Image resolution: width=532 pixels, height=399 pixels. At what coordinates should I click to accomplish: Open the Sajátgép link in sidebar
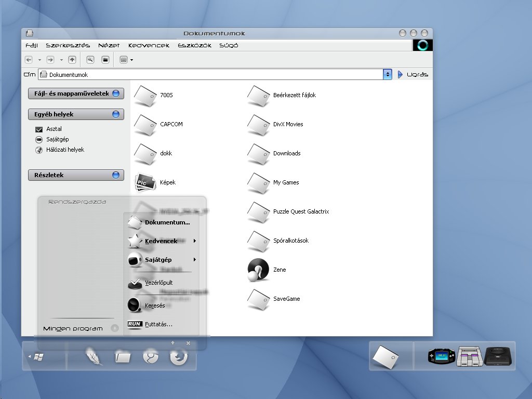tap(57, 139)
